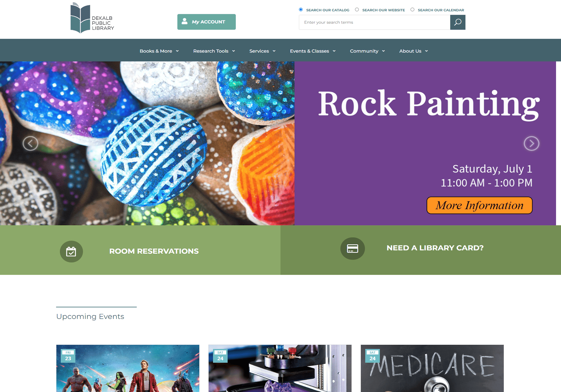Click the More Information button

479,205
